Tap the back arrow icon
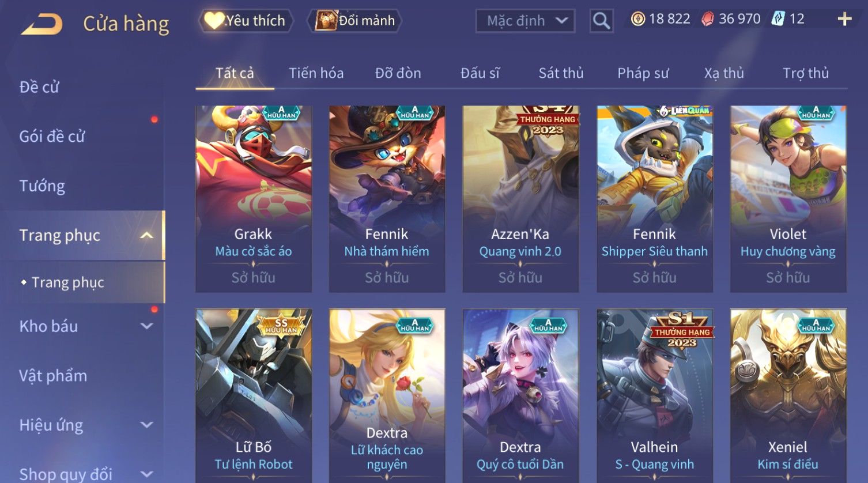Screen dimensions: 868x483 click(41, 24)
